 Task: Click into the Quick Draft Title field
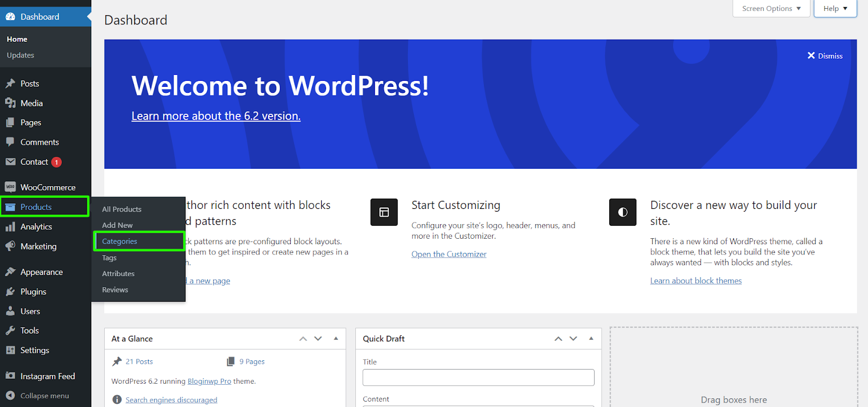point(478,378)
